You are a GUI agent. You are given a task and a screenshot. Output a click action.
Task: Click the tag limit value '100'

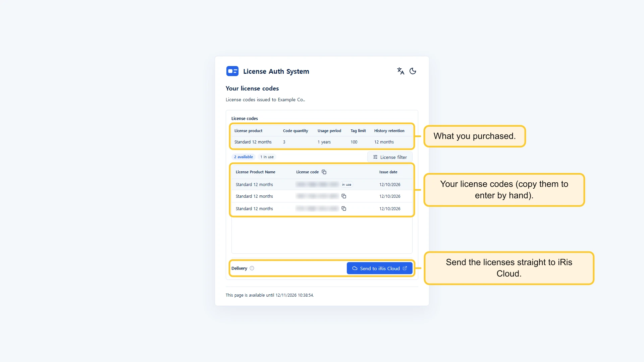(354, 142)
